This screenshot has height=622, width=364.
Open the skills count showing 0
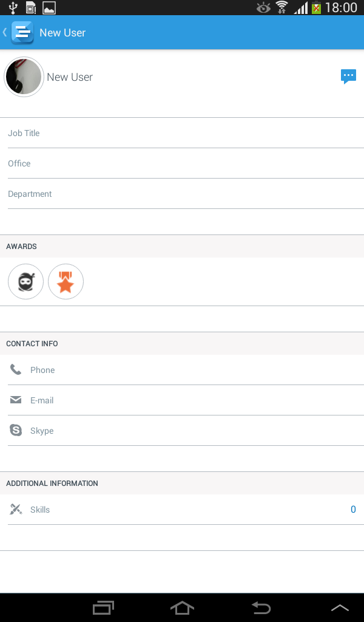click(x=353, y=510)
